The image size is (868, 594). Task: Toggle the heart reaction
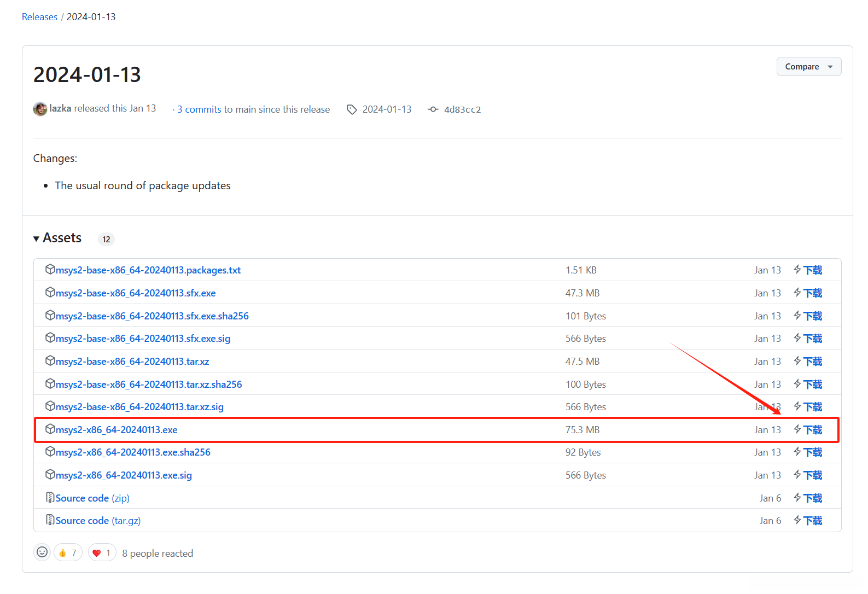102,552
